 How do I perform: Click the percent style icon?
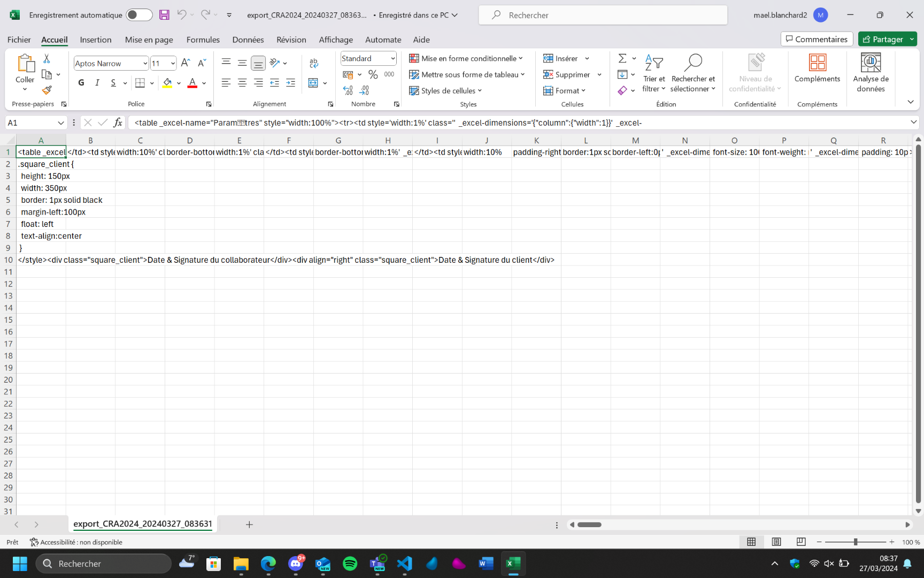(373, 74)
